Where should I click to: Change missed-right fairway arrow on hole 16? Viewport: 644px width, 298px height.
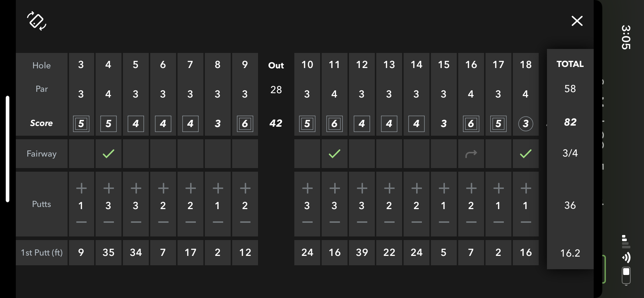click(471, 154)
